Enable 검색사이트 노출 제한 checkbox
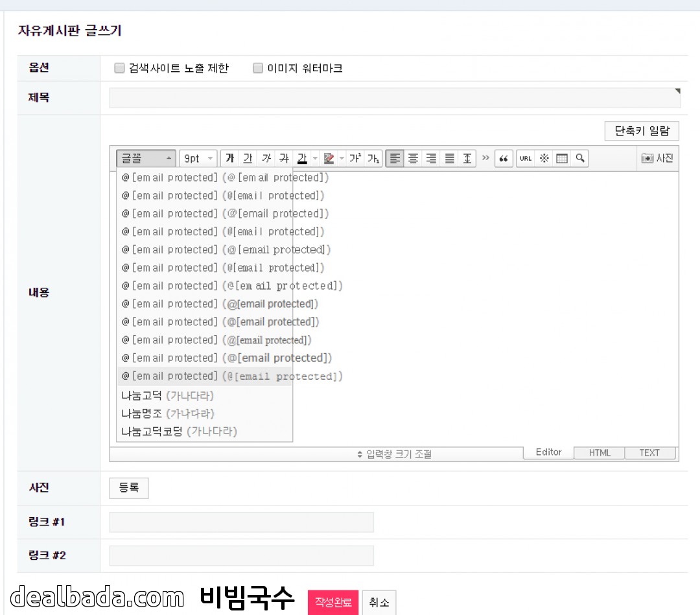700x615 pixels. (x=119, y=68)
